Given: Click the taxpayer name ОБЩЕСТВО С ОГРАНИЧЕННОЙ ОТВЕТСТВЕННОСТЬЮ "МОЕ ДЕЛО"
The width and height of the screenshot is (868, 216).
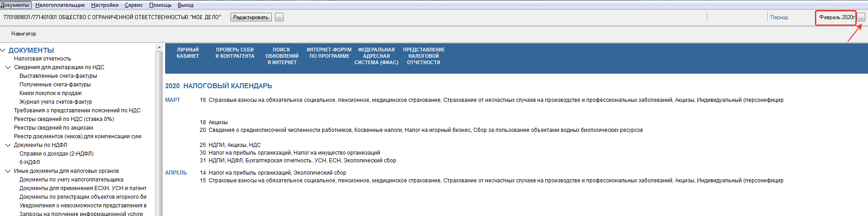Looking at the screenshot, I should (x=140, y=17).
